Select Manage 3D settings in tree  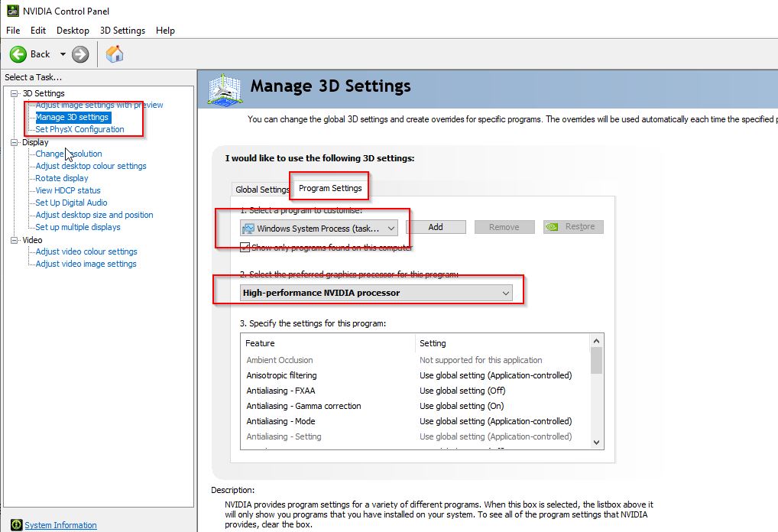[x=72, y=117]
